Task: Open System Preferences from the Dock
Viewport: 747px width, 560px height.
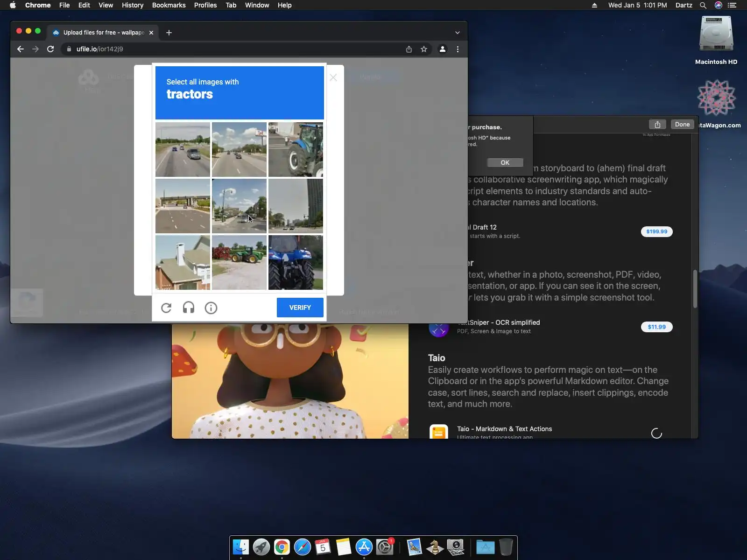Action: coord(385,547)
